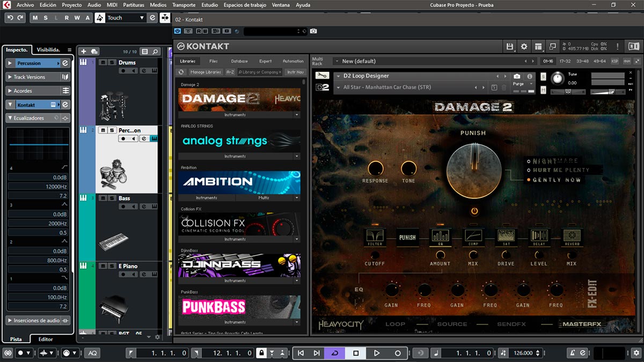
Task: Click the transport Stop button
Action: pos(356,353)
